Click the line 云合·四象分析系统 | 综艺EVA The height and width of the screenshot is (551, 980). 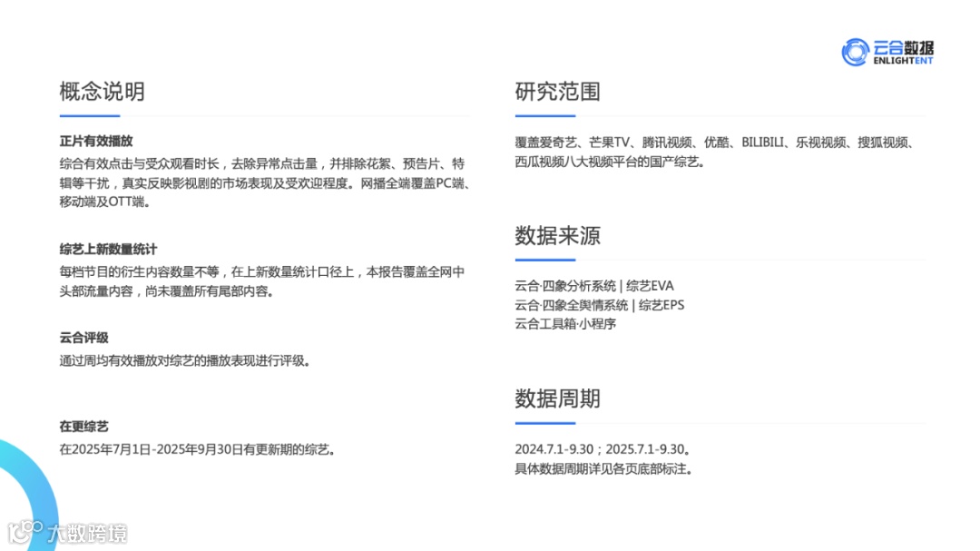point(594,286)
